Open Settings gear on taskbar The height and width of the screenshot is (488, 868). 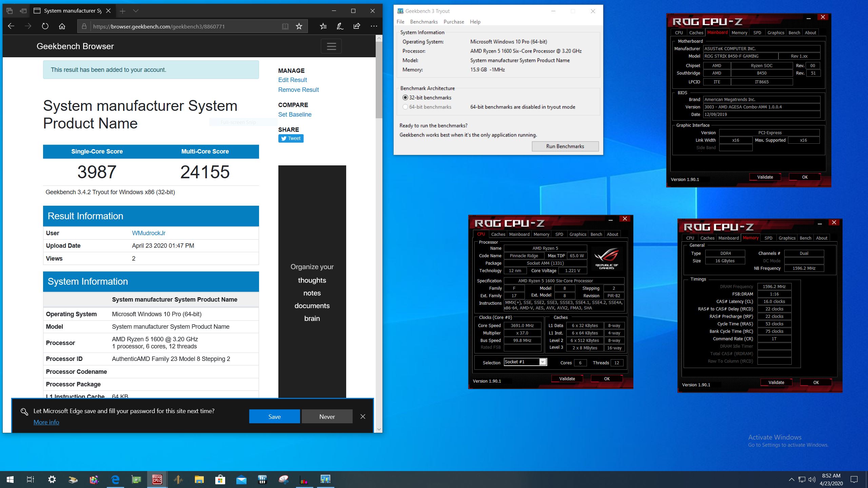tap(52, 480)
